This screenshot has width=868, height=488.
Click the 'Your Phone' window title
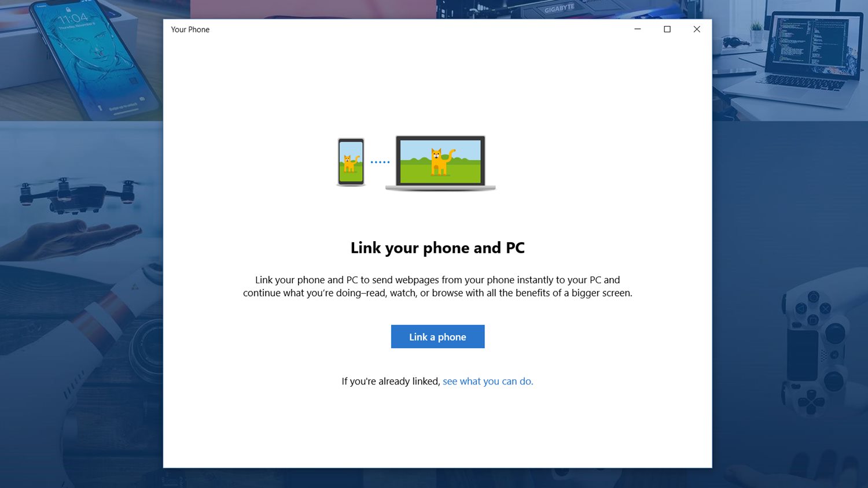190,29
